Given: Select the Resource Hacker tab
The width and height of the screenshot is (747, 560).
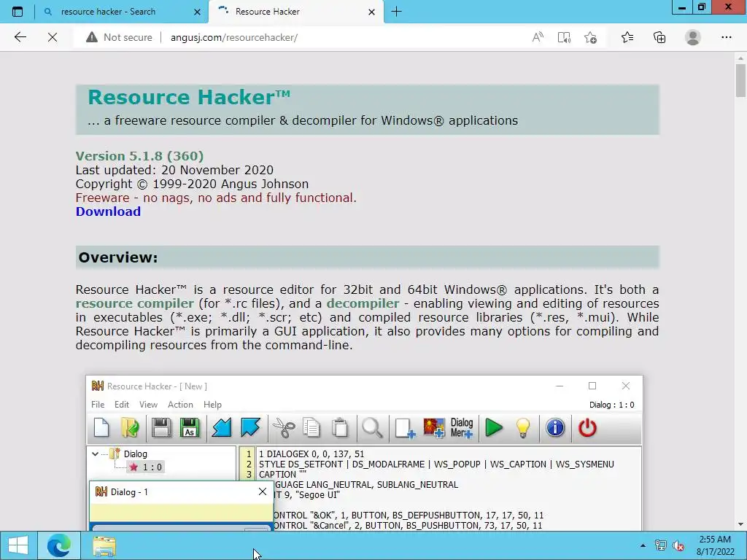Looking at the screenshot, I should coord(295,12).
